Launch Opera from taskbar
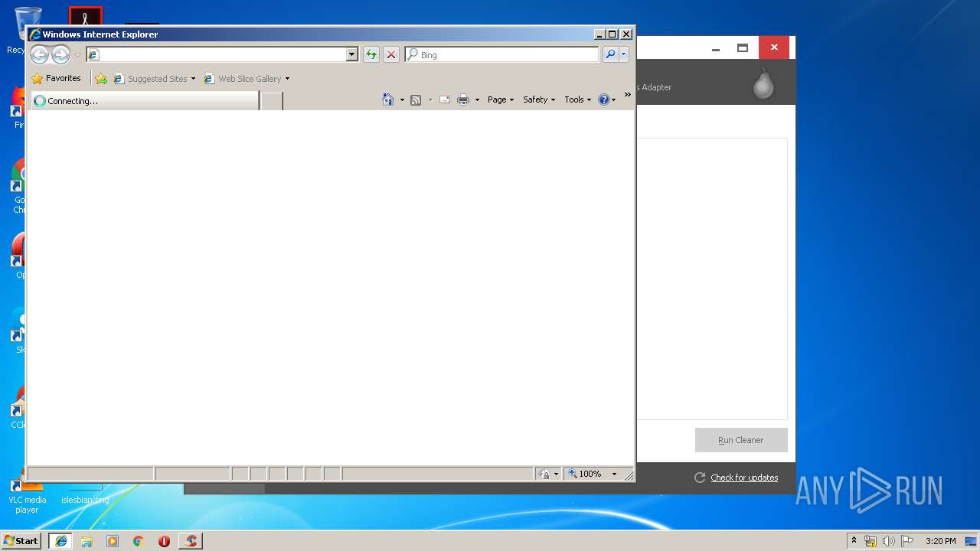Image resolution: width=980 pixels, height=551 pixels. (x=164, y=541)
